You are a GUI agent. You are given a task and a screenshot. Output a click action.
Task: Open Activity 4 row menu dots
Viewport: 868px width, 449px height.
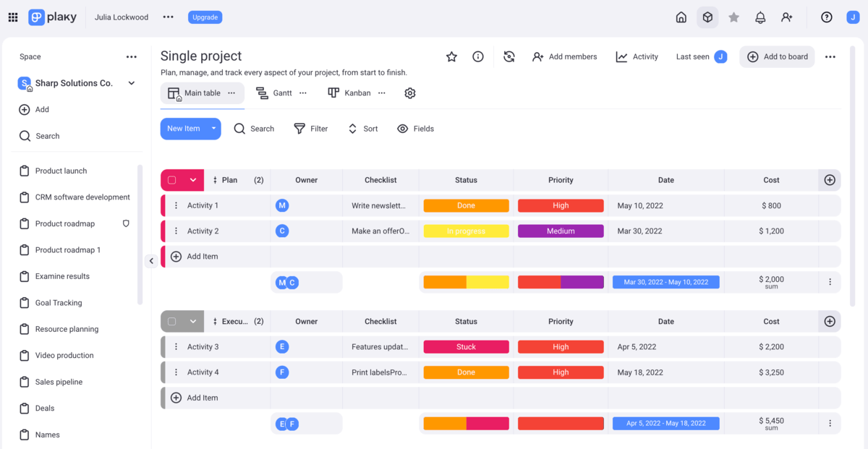(x=176, y=372)
